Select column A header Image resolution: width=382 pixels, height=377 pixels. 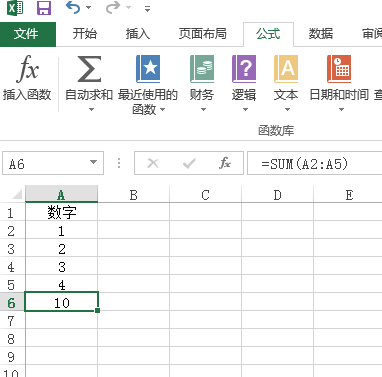[61, 194]
